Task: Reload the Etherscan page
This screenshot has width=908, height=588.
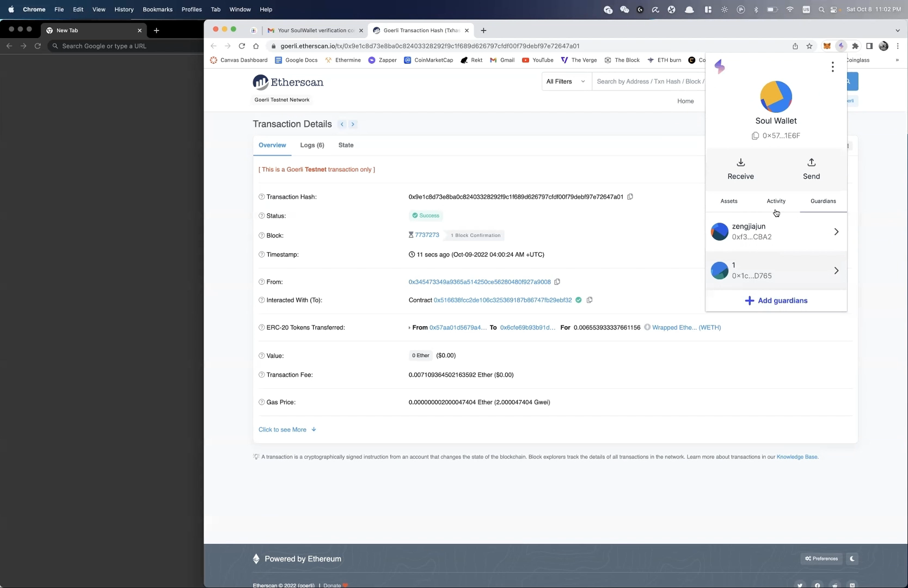Action: [242, 46]
